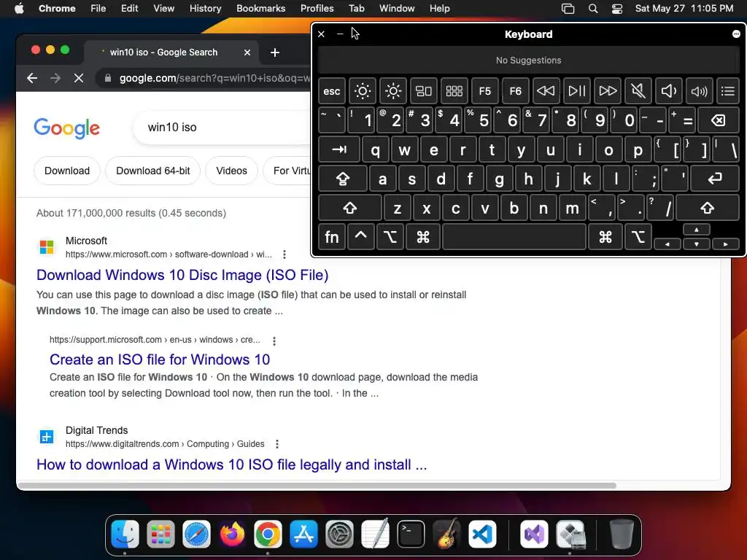Tap the left arrow key

[667, 244]
